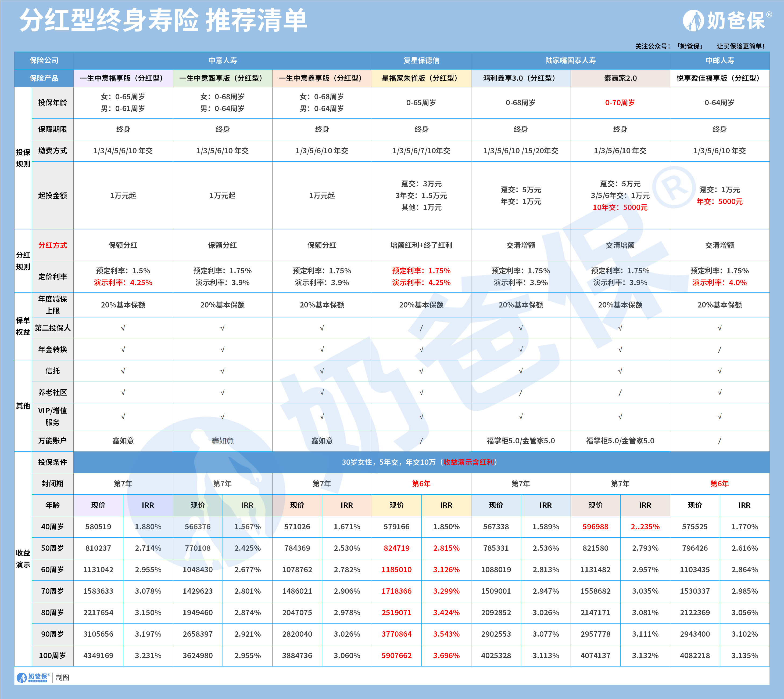Click the red 分红方式 row label
784x699 pixels.
(x=53, y=245)
